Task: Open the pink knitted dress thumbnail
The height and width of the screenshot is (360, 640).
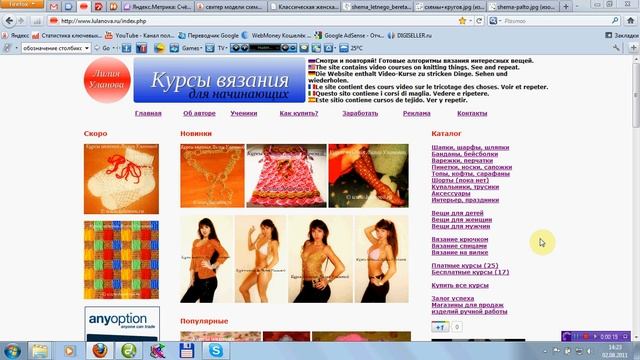Action: point(286,176)
